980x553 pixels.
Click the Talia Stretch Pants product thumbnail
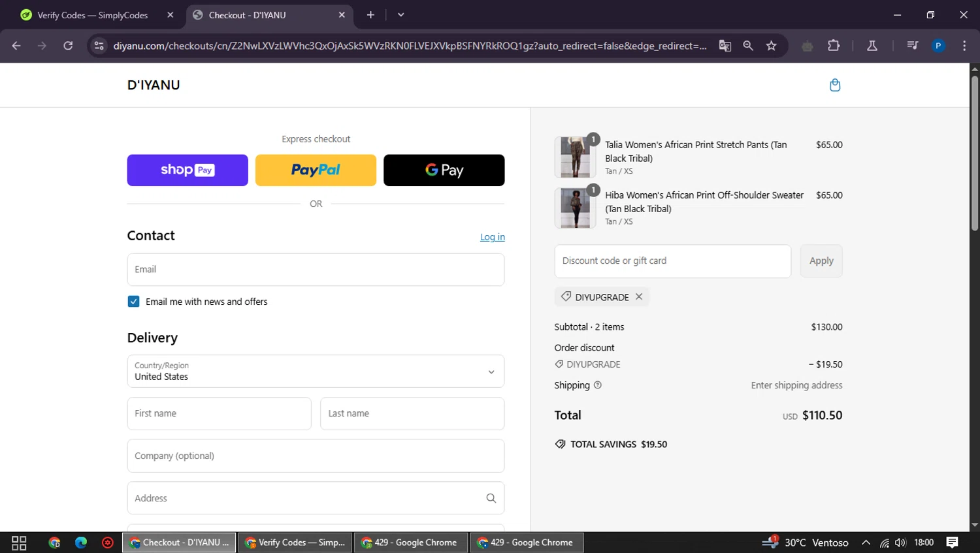coord(575,157)
